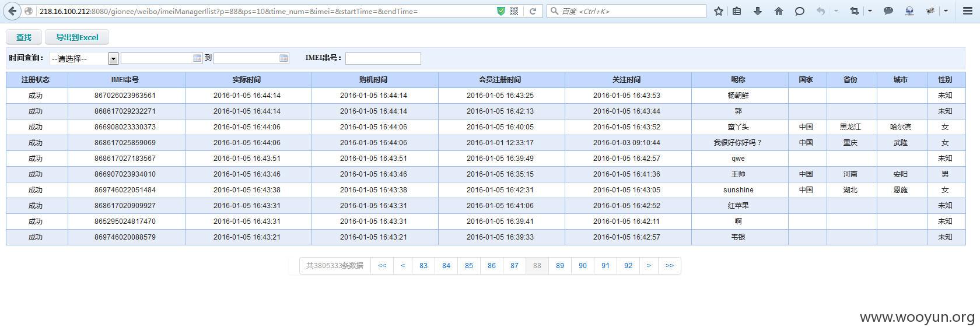Click the 导出到Excel export button
980x334 pixels.
[x=77, y=37]
